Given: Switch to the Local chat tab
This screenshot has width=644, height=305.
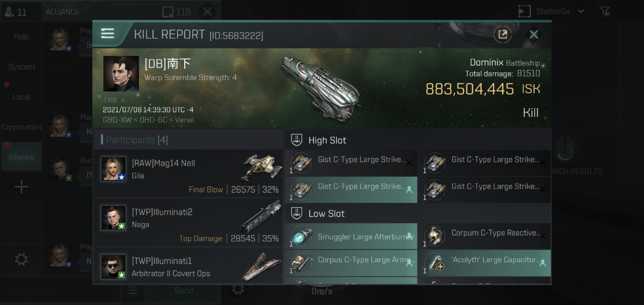Looking at the screenshot, I should 21,97.
